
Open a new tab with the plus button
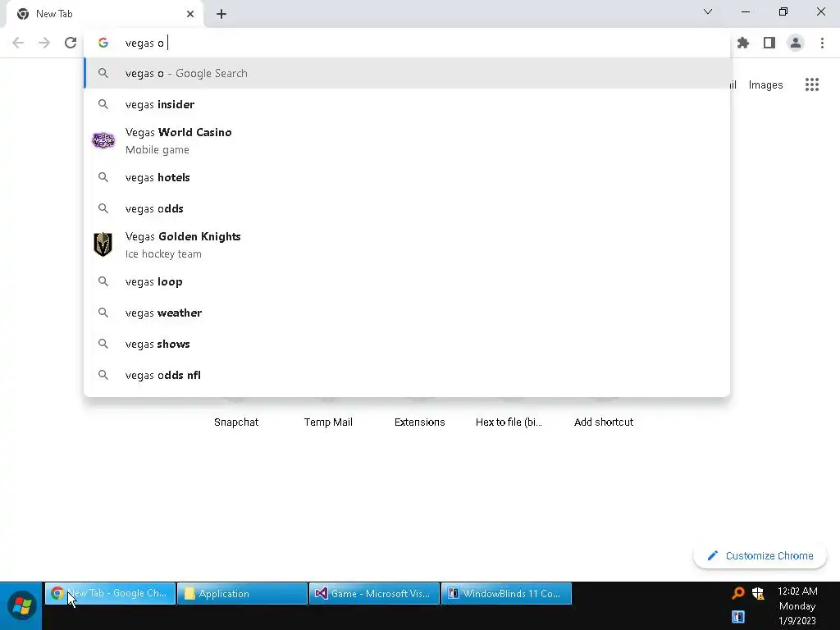click(221, 14)
